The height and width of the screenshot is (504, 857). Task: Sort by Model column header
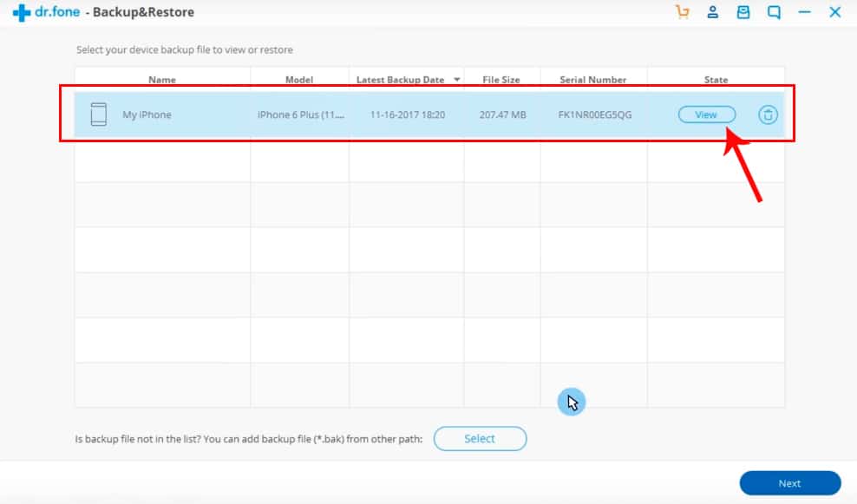(299, 80)
